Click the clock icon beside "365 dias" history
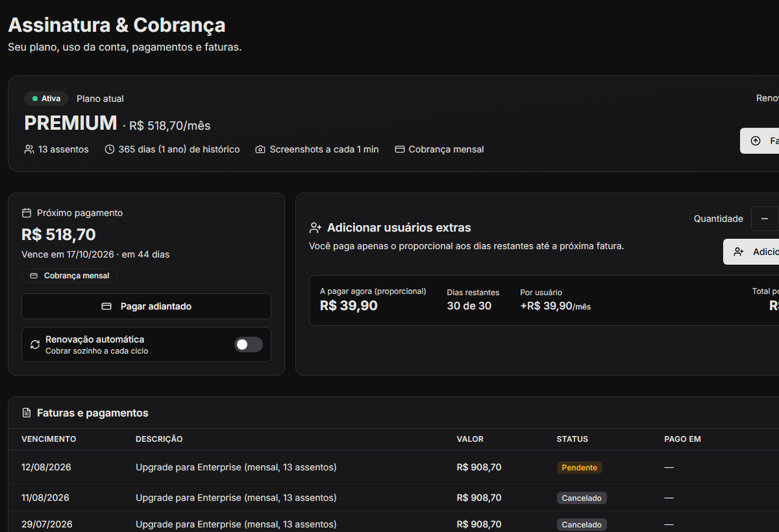This screenshot has height=532, width=779. click(x=109, y=149)
